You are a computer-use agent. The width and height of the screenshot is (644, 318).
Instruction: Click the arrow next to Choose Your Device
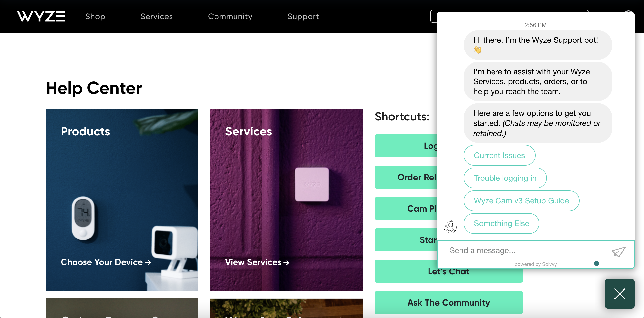point(148,262)
